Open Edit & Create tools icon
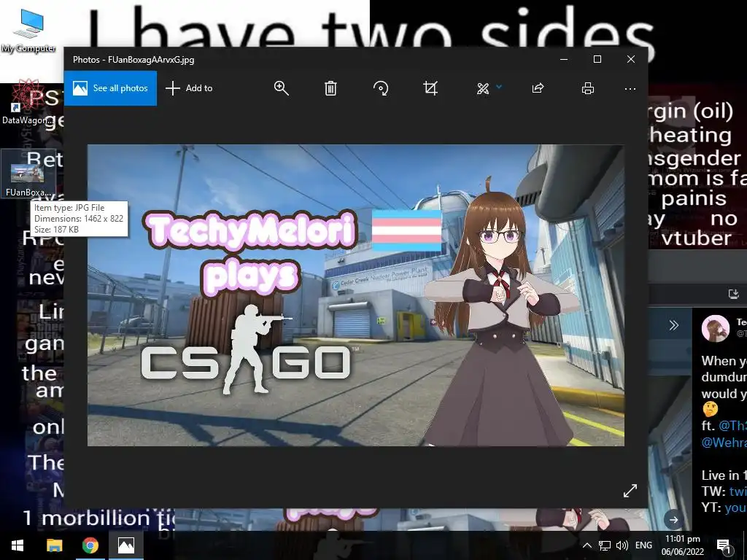Image resolution: width=747 pixels, height=560 pixels. pos(483,88)
